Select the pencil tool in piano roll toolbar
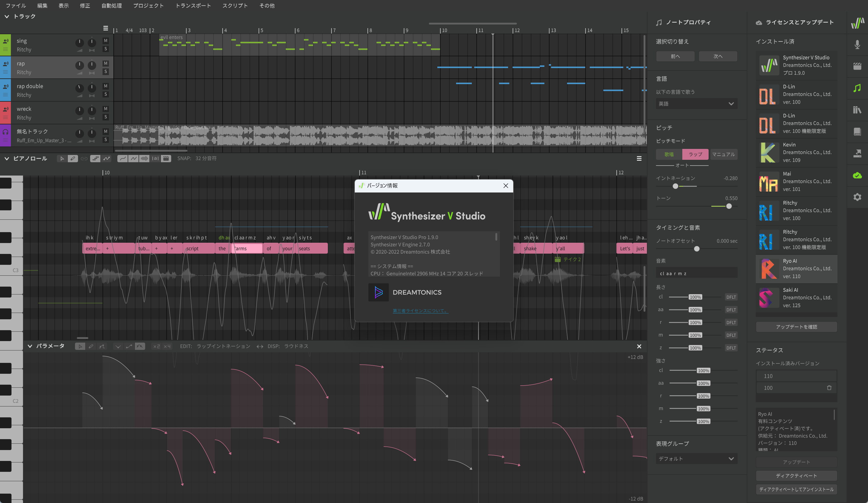 click(x=73, y=159)
